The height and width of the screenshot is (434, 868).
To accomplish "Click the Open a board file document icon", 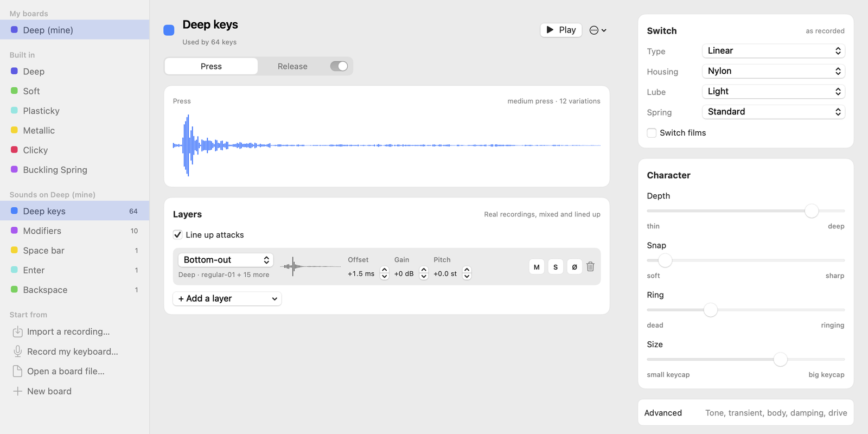I will coord(18,371).
